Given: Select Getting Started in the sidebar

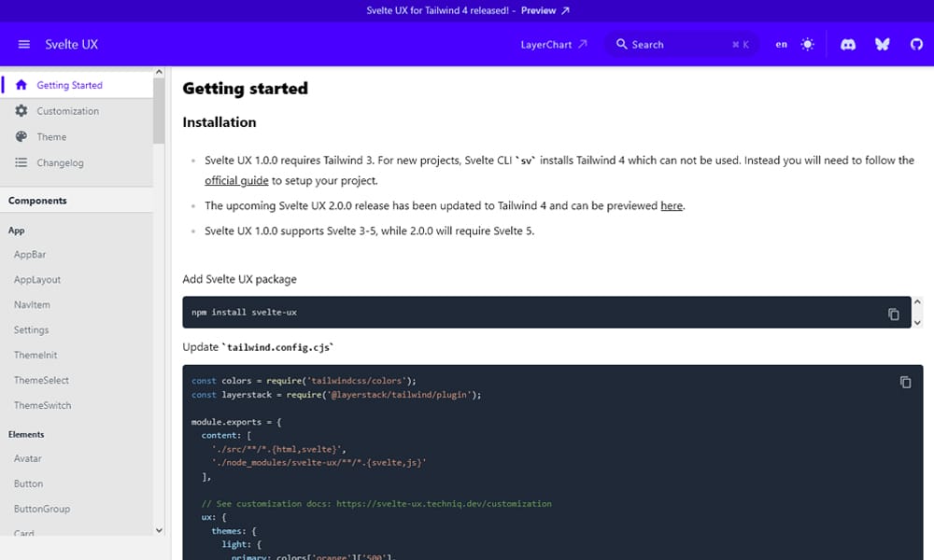Looking at the screenshot, I should point(77,85).
